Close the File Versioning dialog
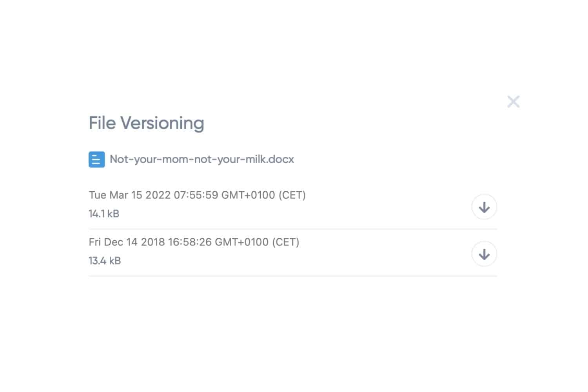This screenshot has height=392, width=588. coord(513,102)
